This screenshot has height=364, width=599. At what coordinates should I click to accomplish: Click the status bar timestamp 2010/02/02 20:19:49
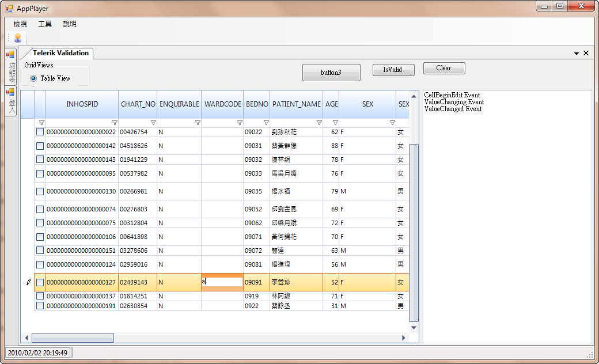(x=37, y=353)
